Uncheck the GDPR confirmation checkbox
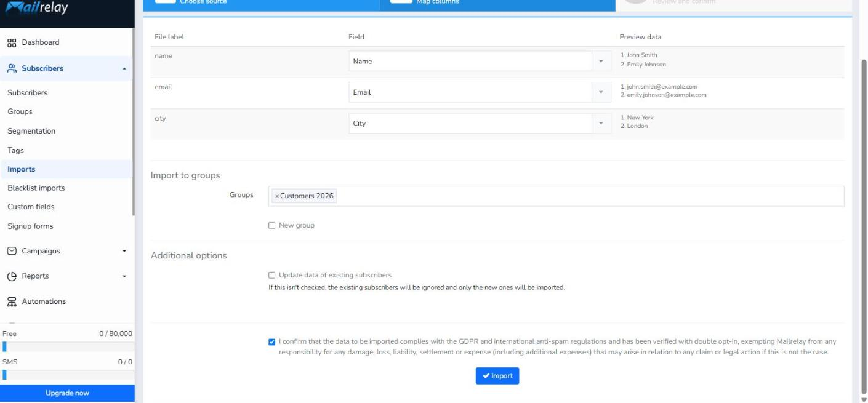The image size is (868, 403). [x=272, y=342]
